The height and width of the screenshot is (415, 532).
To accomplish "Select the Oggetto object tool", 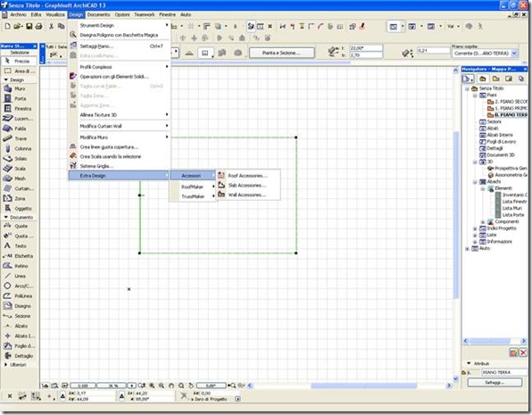I will tap(19, 208).
